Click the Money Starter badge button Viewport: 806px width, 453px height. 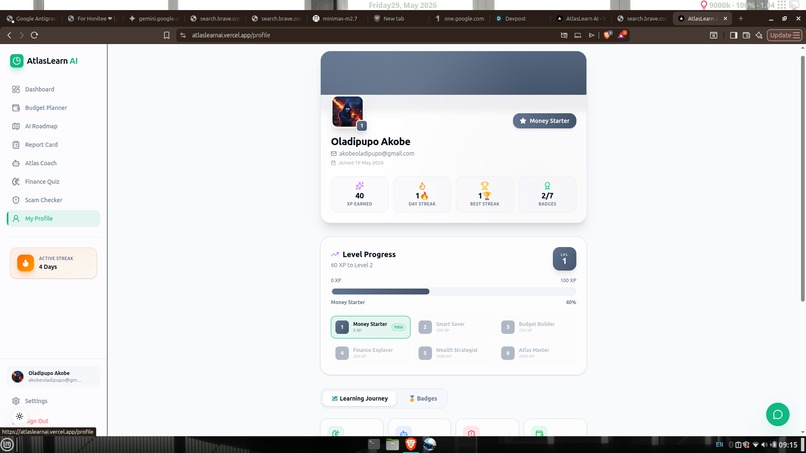(x=544, y=121)
